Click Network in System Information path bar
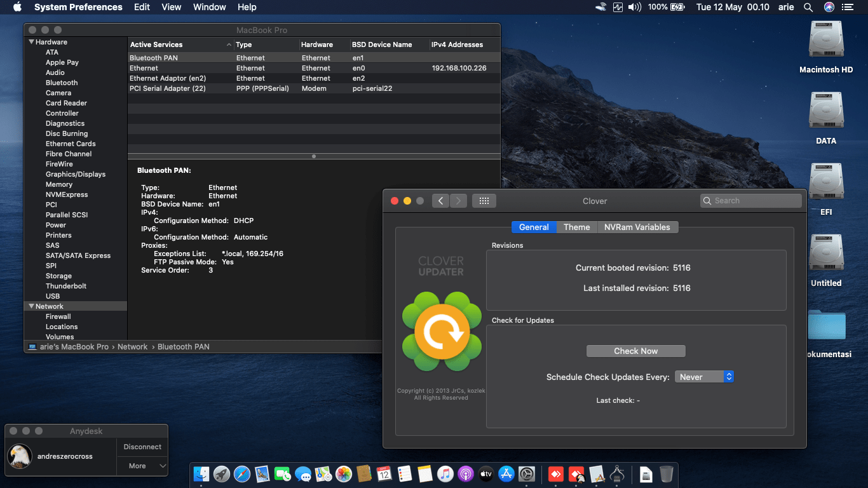 point(132,347)
